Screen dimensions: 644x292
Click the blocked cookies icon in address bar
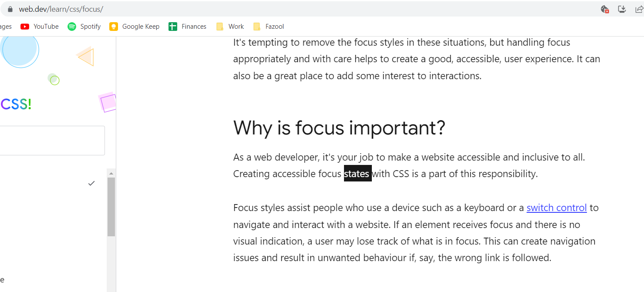tap(604, 9)
